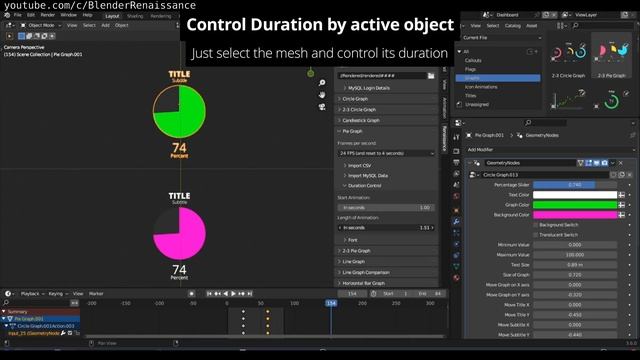Screen dimensions: 640x360
Task: Click the asset browser search icon
Action: click(576, 26)
